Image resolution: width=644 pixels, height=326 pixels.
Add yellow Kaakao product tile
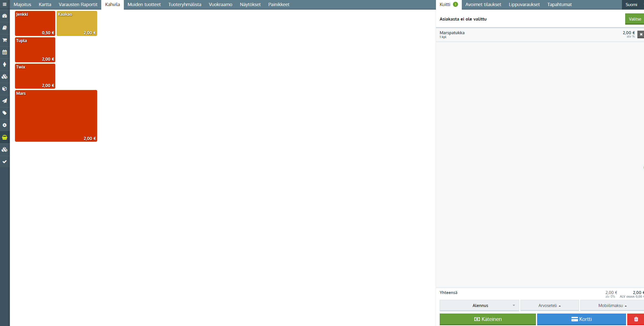point(77,23)
